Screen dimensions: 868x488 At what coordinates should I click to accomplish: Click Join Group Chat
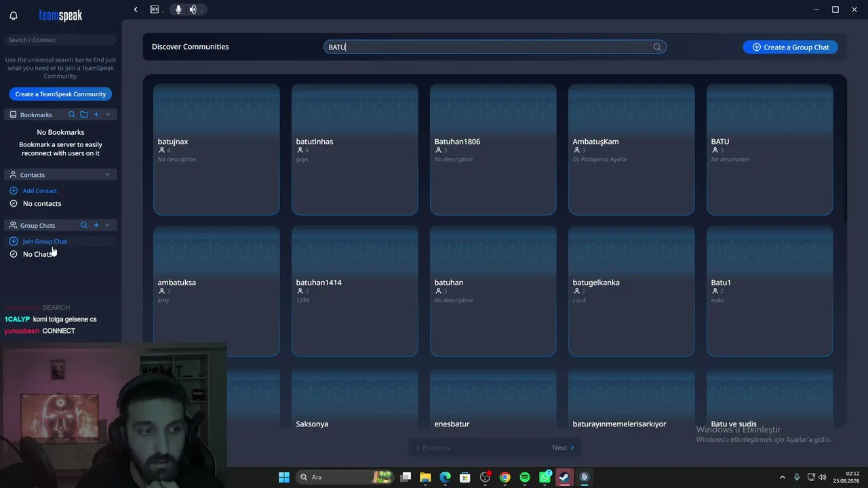(x=45, y=241)
